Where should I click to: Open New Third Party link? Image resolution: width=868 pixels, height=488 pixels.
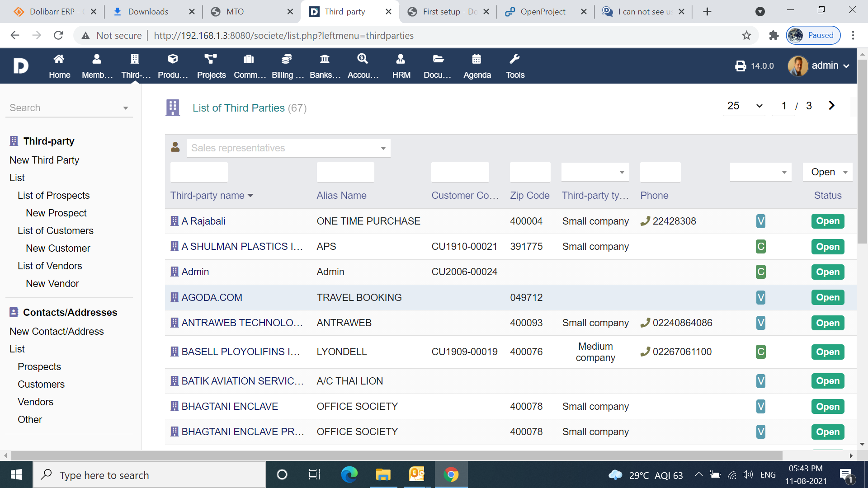pyautogui.click(x=44, y=160)
